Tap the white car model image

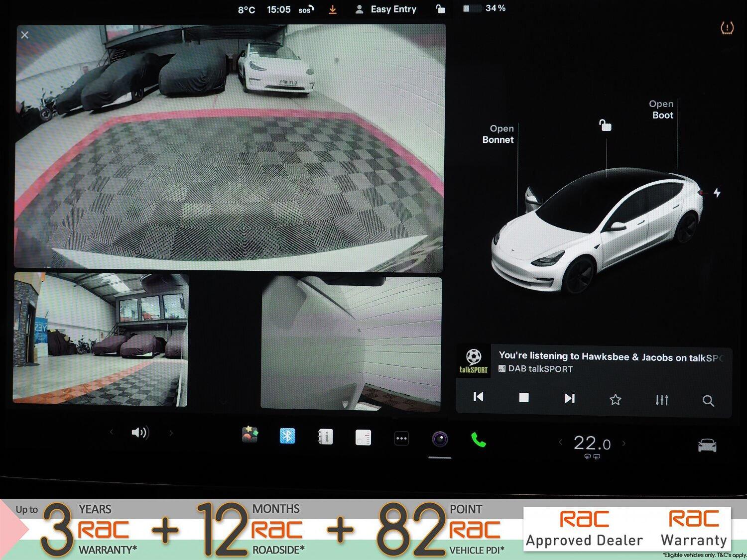pos(597,231)
